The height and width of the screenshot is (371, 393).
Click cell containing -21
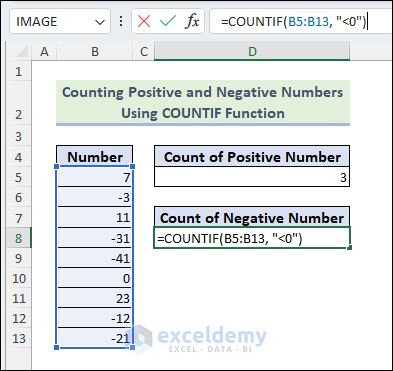pyautogui.click(x=95, y=338)
